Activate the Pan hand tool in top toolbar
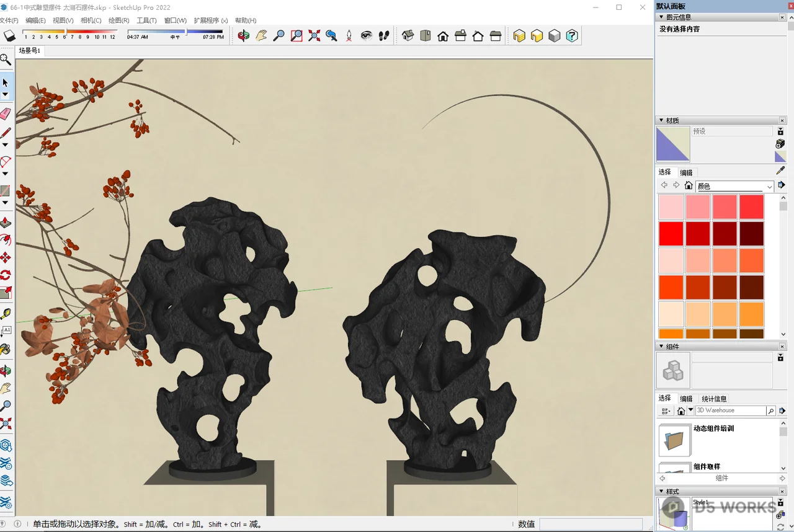794x532 pixels. [261, 36]
